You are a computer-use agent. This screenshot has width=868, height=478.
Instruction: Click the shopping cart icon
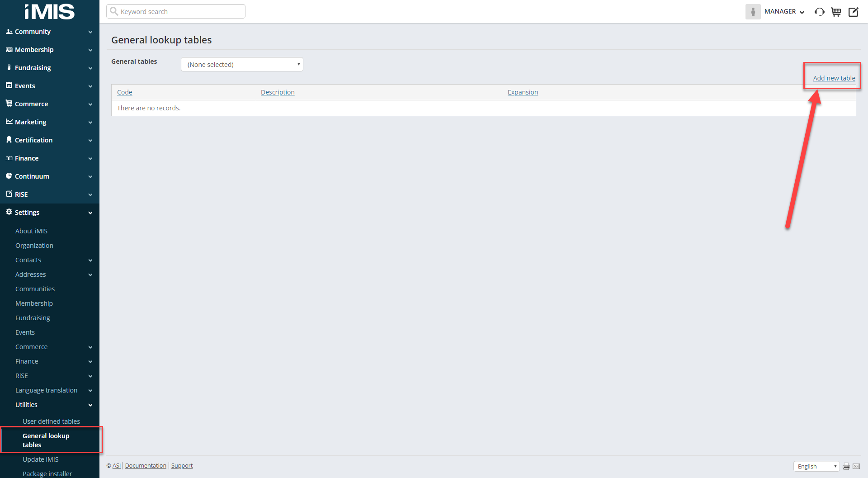(x=836, y=12)
